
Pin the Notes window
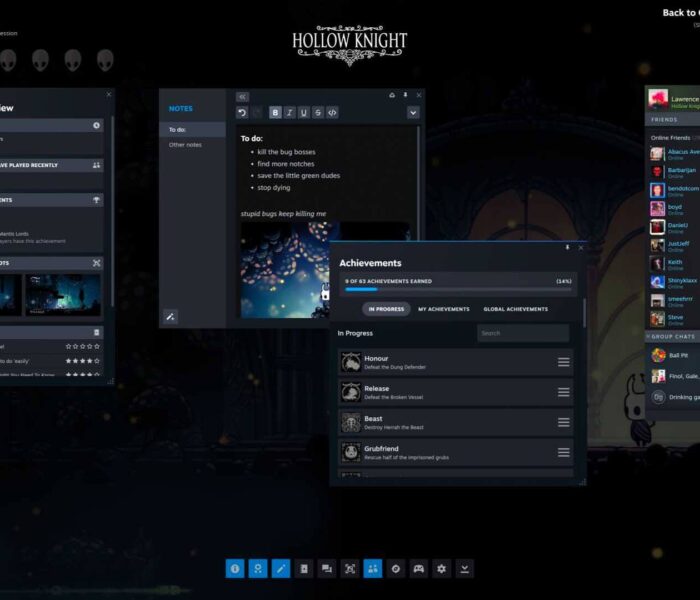point(405,95)
